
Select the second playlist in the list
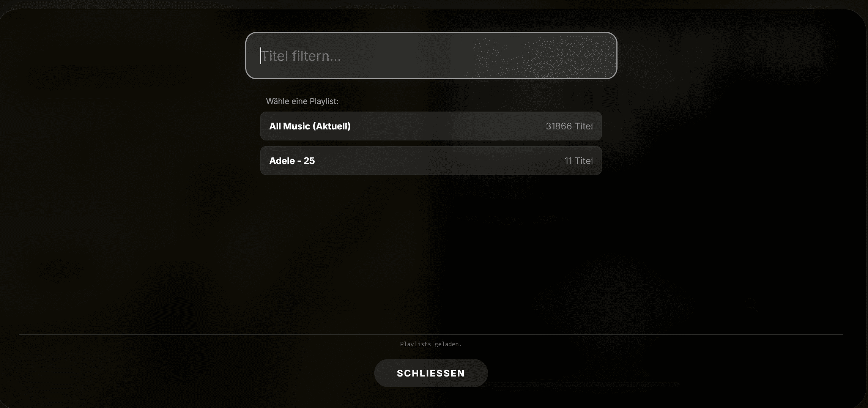(x=431, y=161)
